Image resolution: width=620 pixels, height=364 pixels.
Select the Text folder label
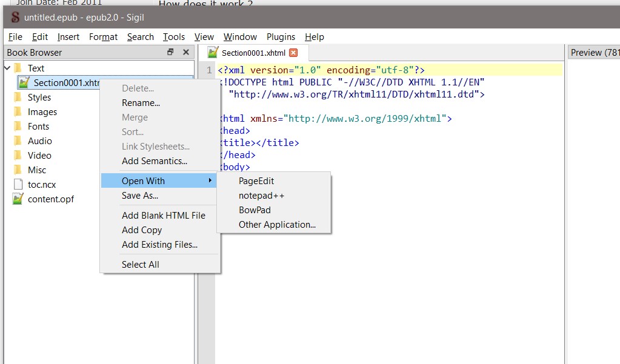coord(36,68)
